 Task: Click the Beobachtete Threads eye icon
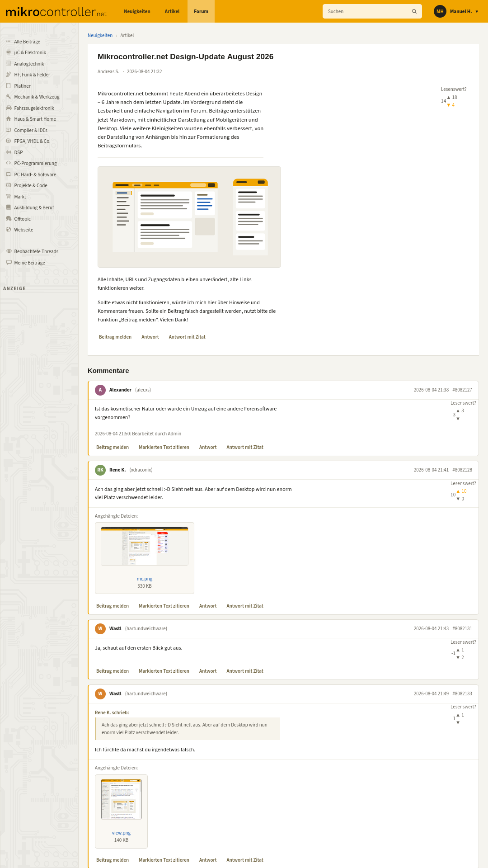9,251
